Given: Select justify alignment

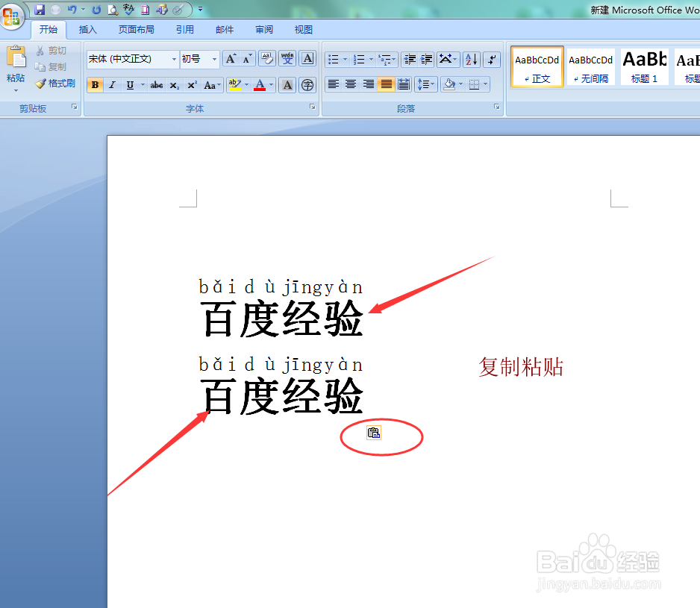Looking at the screenshot, I should tap(386, 84).
